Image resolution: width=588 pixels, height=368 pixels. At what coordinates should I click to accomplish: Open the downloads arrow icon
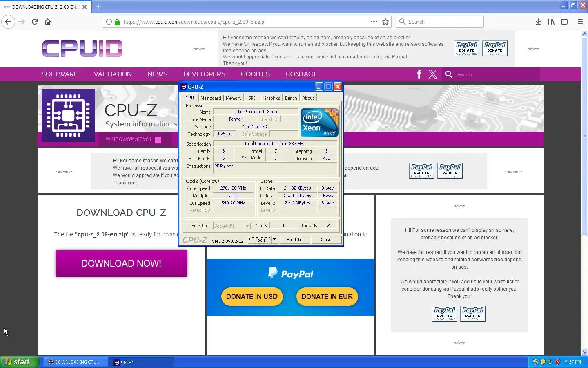(x=538, y=22)
